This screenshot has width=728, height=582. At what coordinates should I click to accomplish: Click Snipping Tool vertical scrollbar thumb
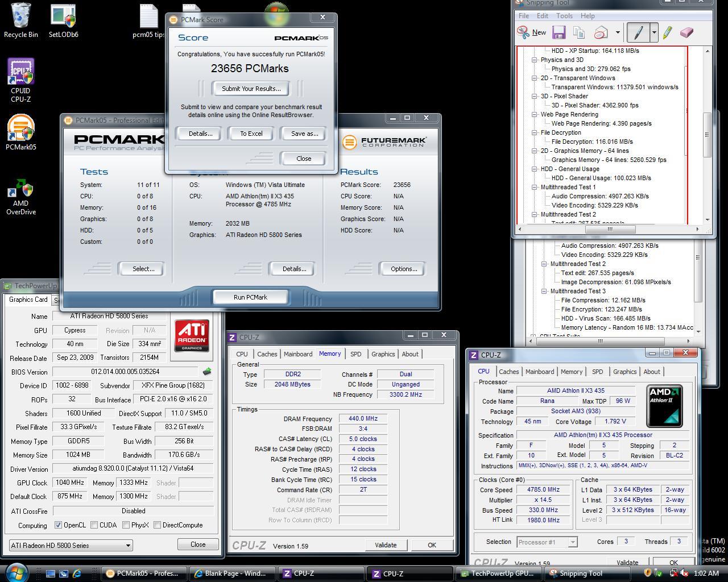pyautogui.click(x=707, y=135)
